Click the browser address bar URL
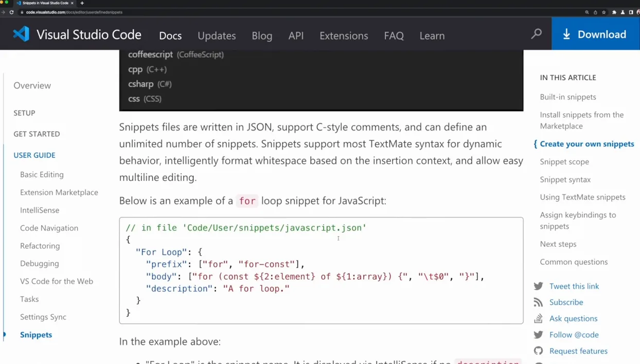 click(74, 12)
